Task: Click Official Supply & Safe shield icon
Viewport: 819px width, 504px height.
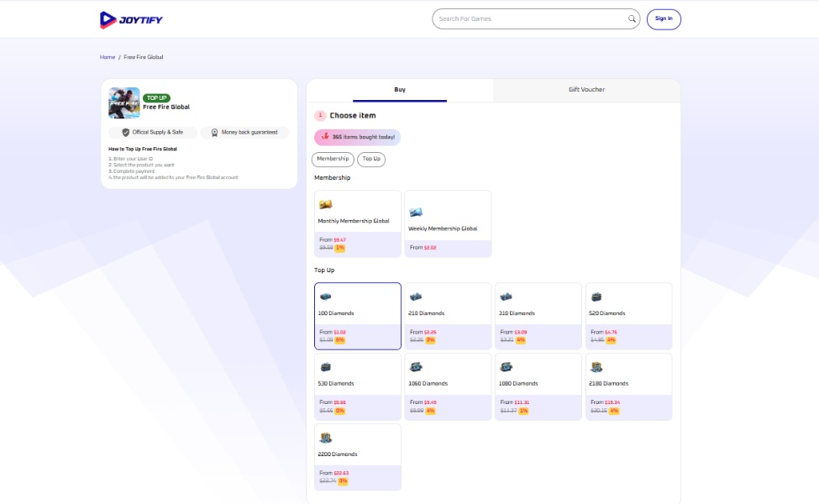Action: [125, 133]
